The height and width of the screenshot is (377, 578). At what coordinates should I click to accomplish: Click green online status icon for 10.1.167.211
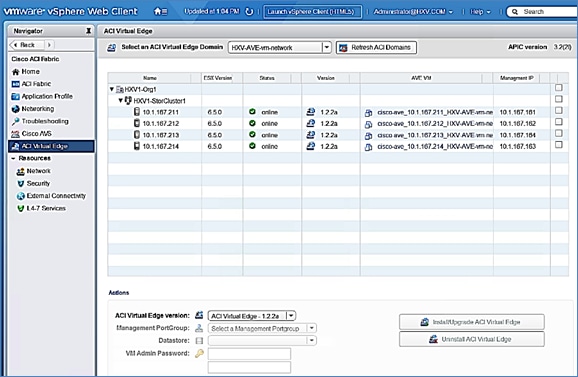click(252, 112)
